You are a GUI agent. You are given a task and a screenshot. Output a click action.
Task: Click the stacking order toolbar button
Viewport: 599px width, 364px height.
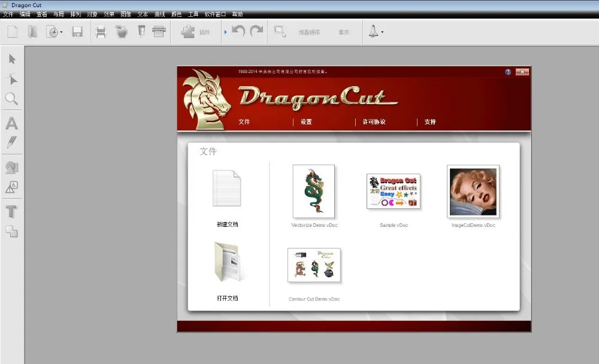309,32
